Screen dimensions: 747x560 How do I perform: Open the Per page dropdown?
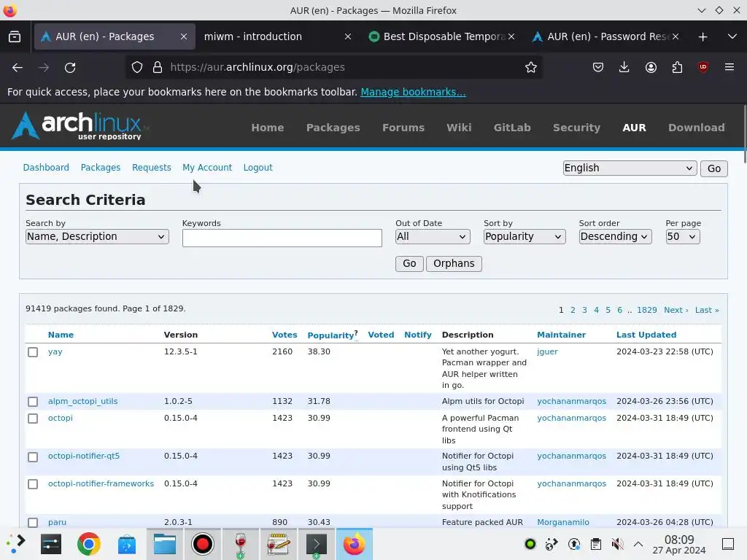coord(683,237)
